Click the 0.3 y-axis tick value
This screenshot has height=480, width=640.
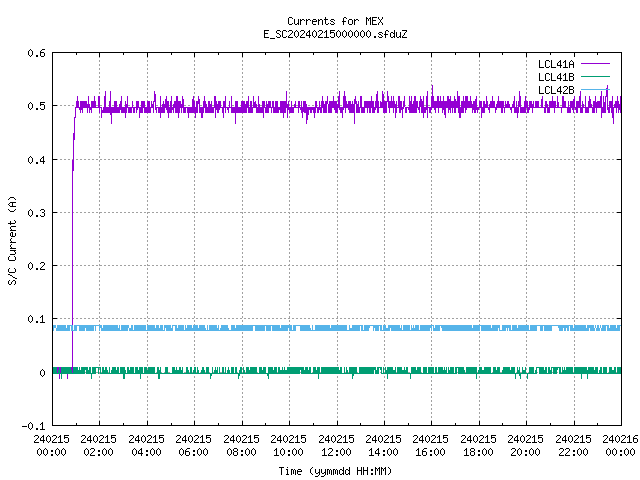(36, 213)
